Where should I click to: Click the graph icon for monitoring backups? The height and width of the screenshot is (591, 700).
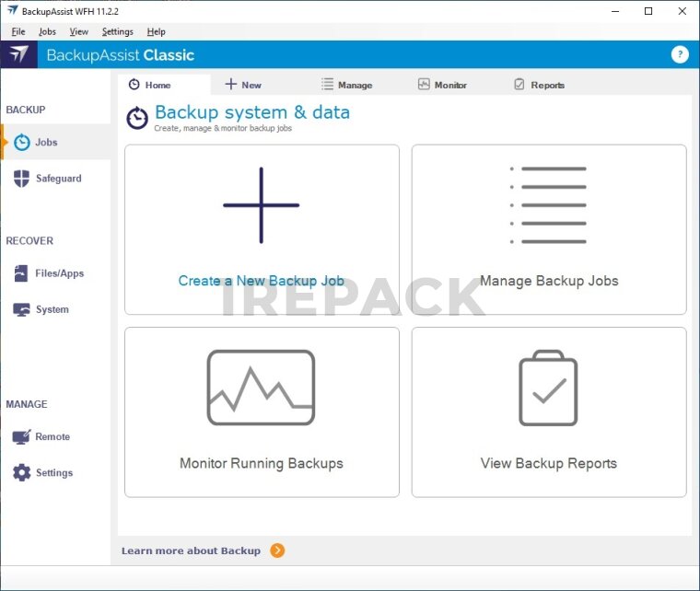tap(262, 388)
